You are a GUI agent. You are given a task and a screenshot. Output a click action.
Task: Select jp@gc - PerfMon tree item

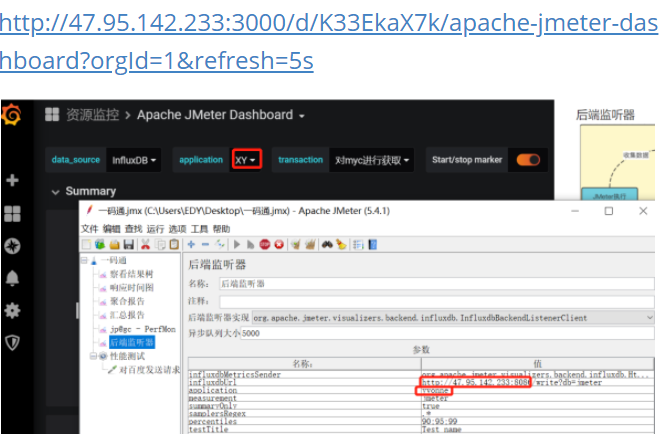[x=143, y=329]
